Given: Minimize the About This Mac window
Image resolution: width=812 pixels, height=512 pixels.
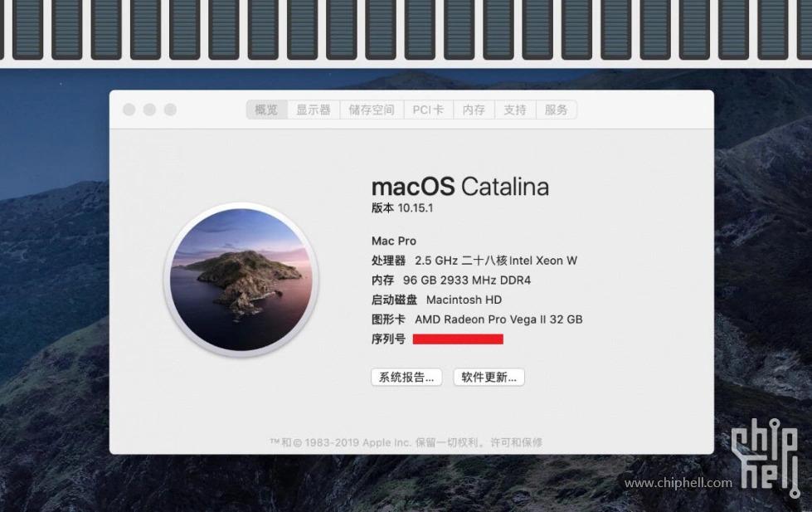Looking at the screenshot, I should [x=149, y=110].
